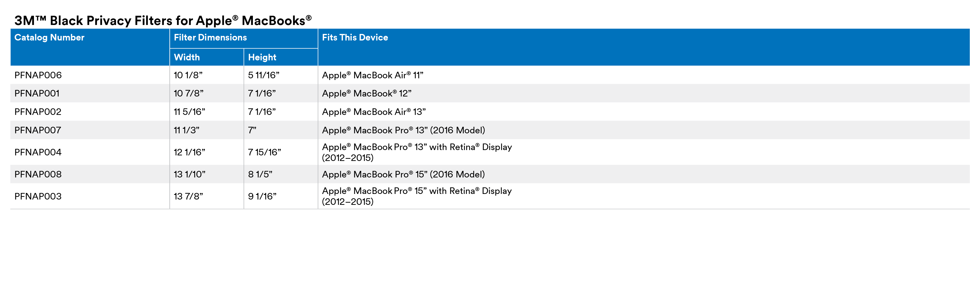Click the 5 11/16" height value
The width and height of the screenshot is (980, 303).
[x=264, y=75]
